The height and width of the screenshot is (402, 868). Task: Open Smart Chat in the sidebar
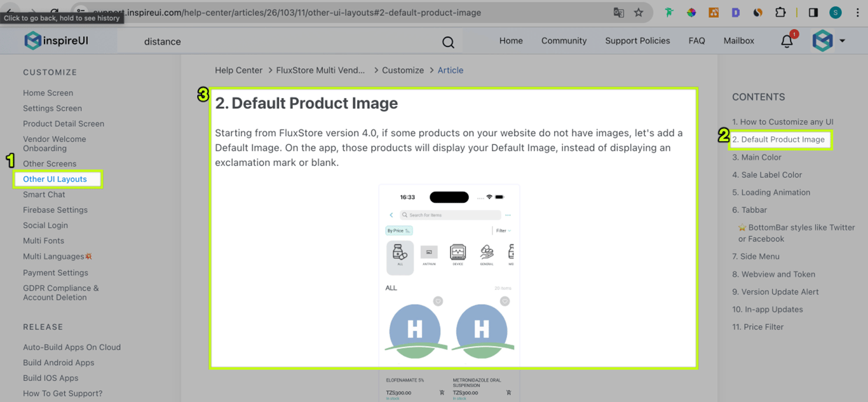tap(44, 195)
